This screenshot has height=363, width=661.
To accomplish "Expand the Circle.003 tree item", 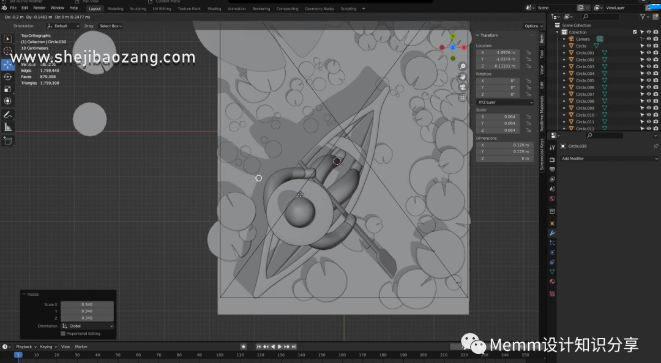I will coord(564,67).
